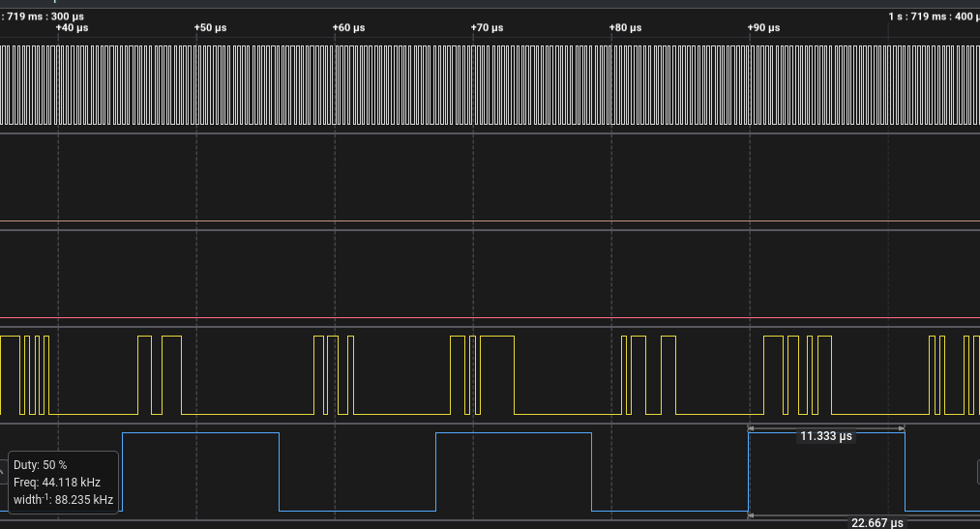Viewport: 980px width, 529px height.
Task: Click the dense white clock waveform
Action: point(484,85)
